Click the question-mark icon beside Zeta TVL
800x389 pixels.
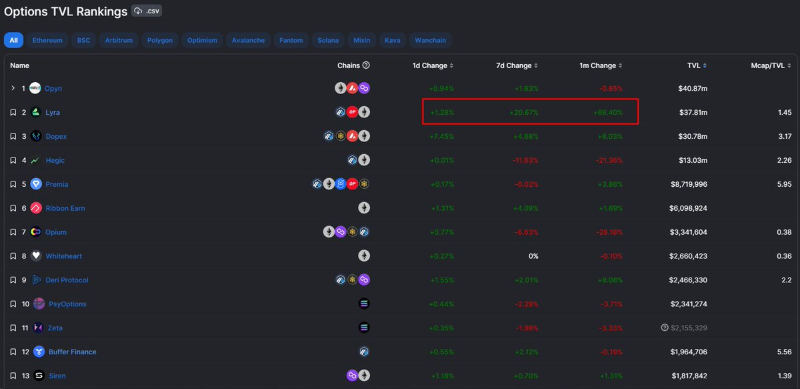point(664,328)
